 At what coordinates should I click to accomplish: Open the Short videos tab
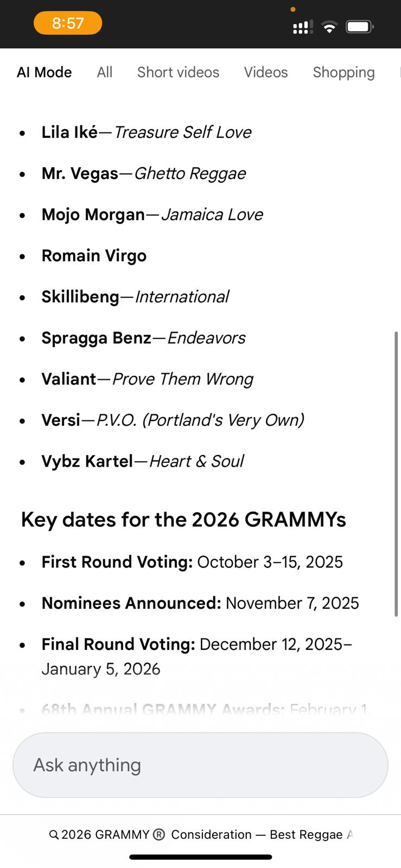pyautogui.click(x=178, y=72)
